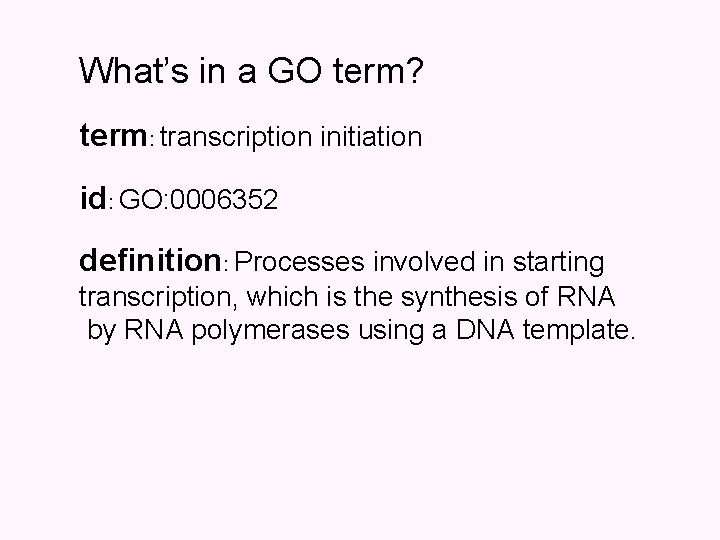Viewport: 720px width, 540px height.
Task: Click the slide title "What's in a GO term?"
Action: pyautogui.click(x=251, y=71)
